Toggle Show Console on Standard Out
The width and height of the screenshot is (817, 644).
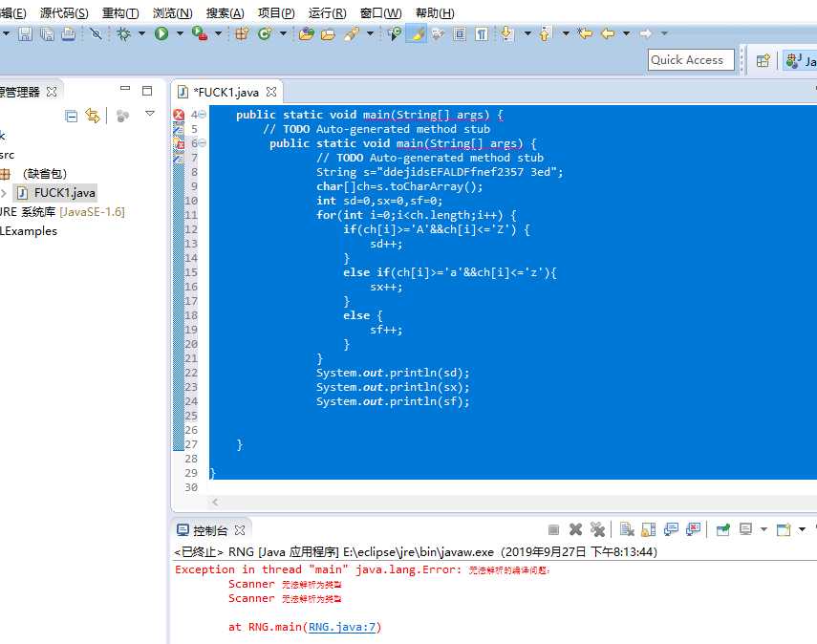[x=671, y=530]
